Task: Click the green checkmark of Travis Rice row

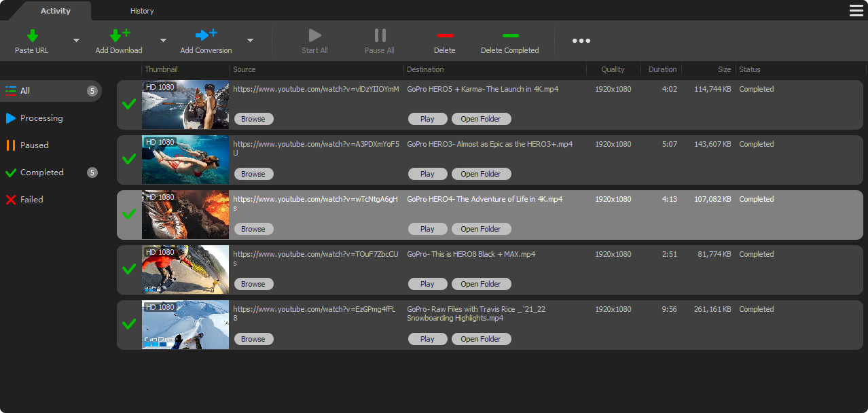Action: click(129, 324)
